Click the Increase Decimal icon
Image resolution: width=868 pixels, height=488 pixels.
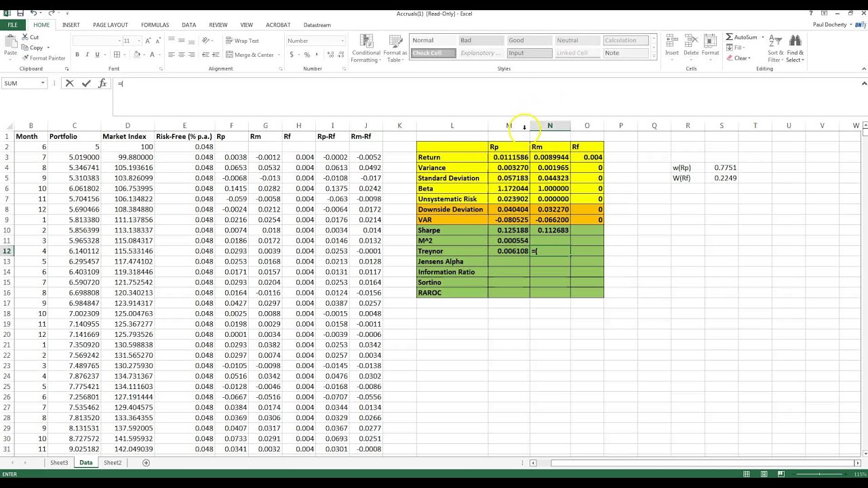[330, 55]
